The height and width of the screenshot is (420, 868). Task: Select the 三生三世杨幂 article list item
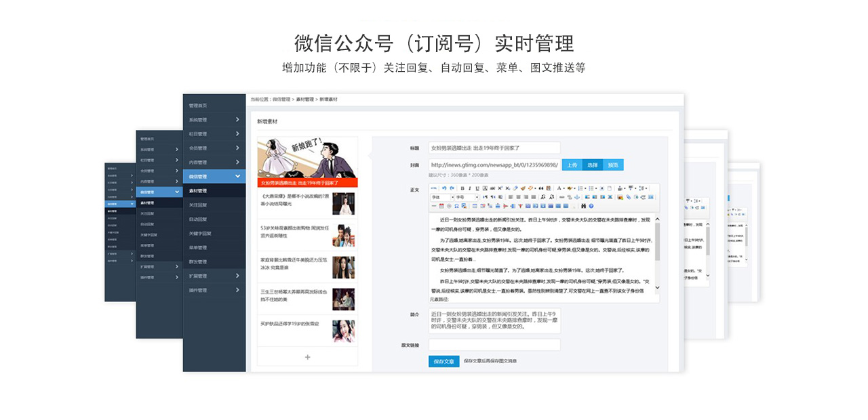tap(307, 299)
